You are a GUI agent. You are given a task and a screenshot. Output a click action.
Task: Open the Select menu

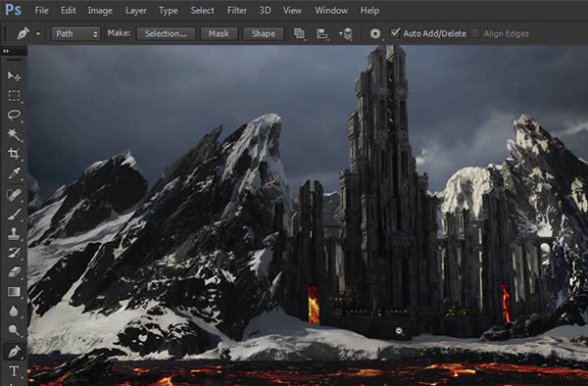pos(203,11)
